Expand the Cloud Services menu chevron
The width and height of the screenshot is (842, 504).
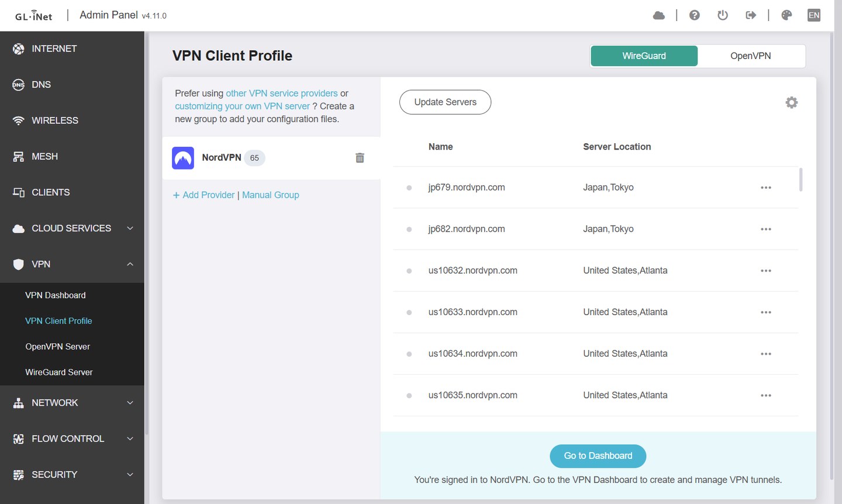130,228
